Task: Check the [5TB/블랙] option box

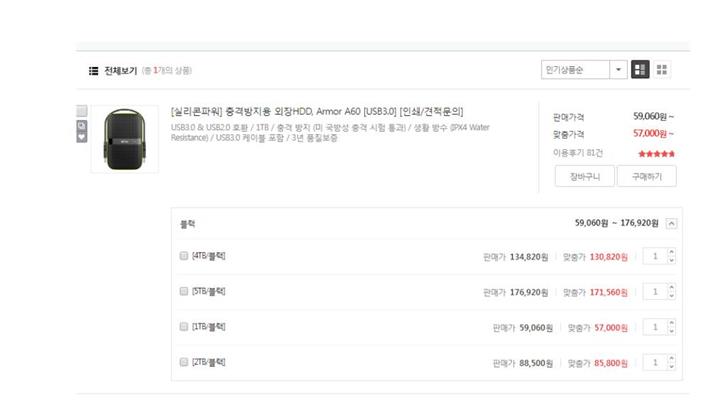Action: tap(184, 291)
